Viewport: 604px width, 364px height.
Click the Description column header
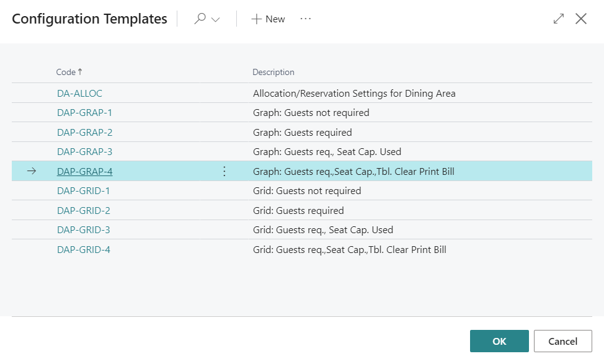click(273, 73)
